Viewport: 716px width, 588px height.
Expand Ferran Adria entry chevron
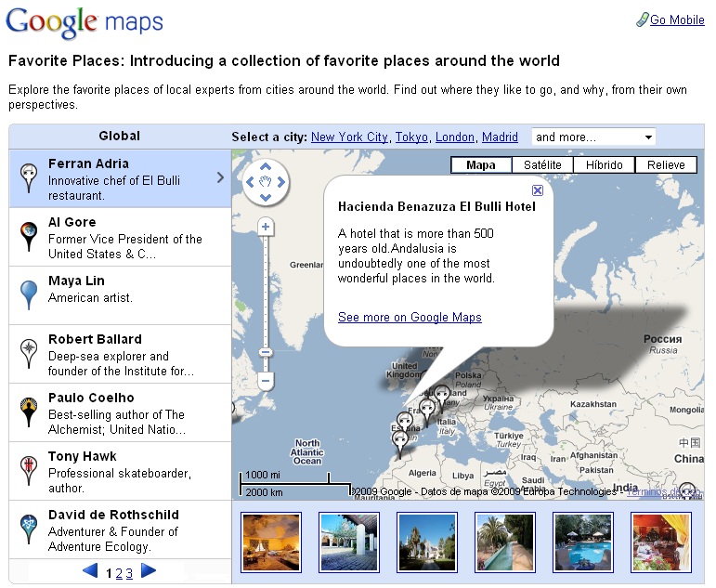[x=220, y=177]
